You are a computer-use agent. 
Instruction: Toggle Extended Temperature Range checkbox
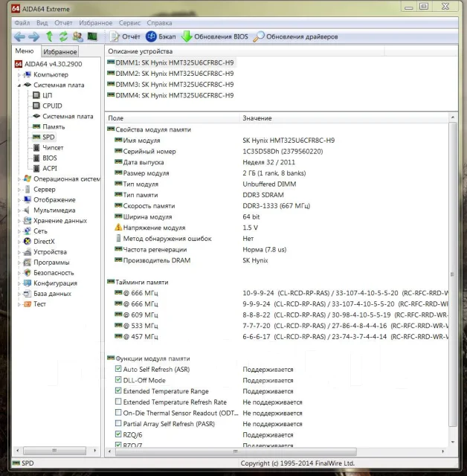[x=118, y=390]
